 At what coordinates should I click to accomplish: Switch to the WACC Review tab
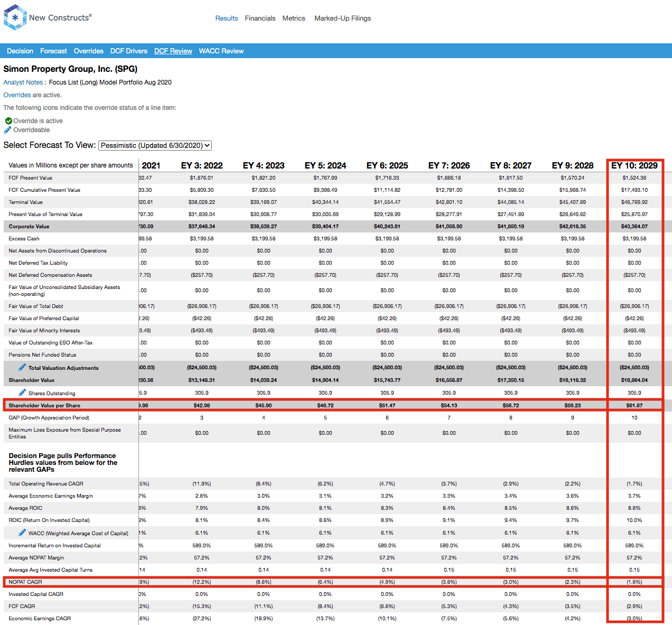[221, 51]
